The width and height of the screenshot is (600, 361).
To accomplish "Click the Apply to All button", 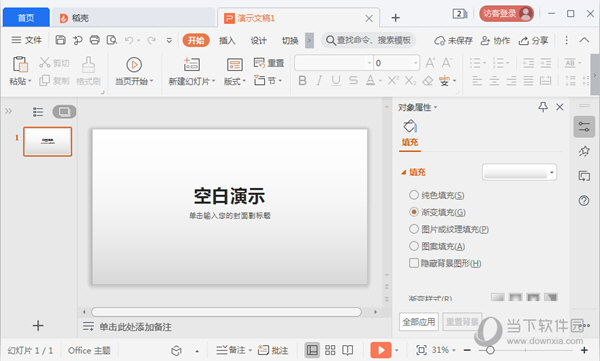I will point(419,322).
